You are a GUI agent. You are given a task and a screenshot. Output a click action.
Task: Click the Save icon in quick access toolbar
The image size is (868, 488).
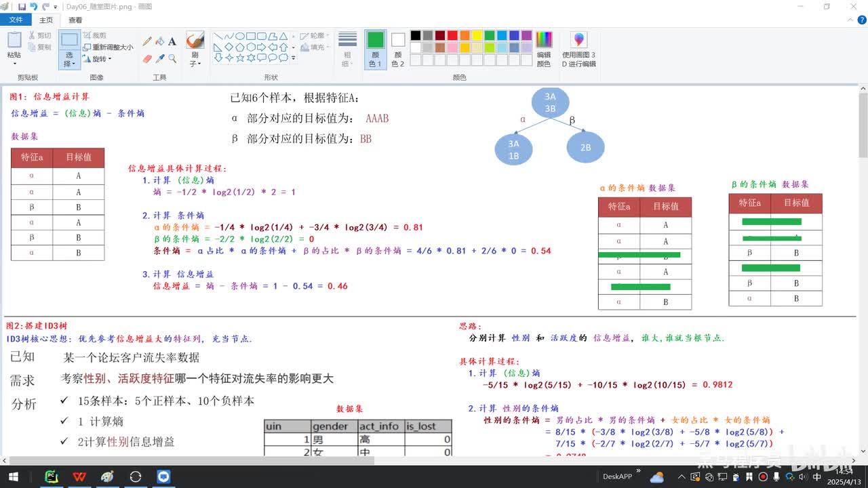(22, 7)
